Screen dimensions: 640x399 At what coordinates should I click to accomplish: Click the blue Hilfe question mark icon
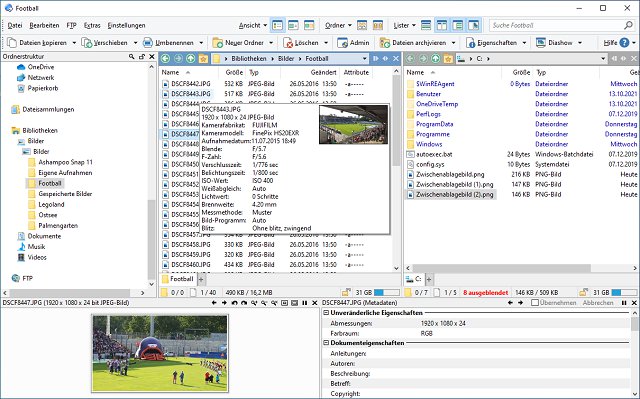pyautogui.click(x=624, y=42)
